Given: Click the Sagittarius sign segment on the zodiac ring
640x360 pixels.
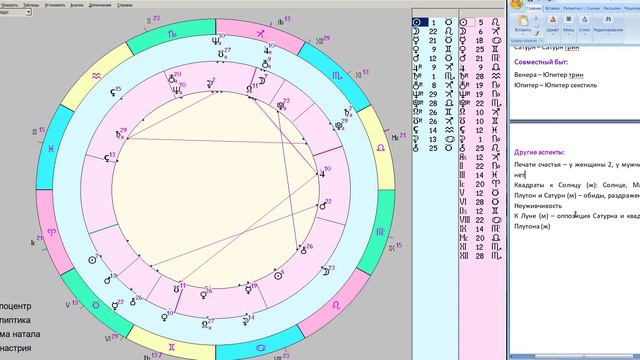Looking at the screenshot, I should [260, 34].
